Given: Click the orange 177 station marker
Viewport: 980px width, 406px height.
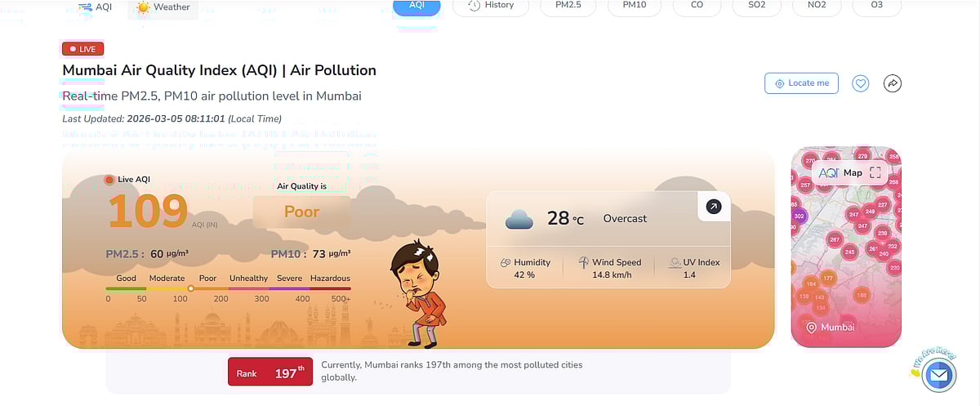Looking at the screenshot, I should pos(828,279).
